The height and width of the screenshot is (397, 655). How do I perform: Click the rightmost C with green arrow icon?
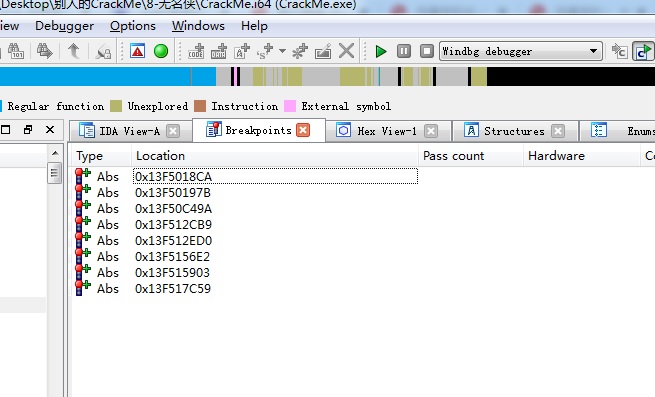point(642,51)
